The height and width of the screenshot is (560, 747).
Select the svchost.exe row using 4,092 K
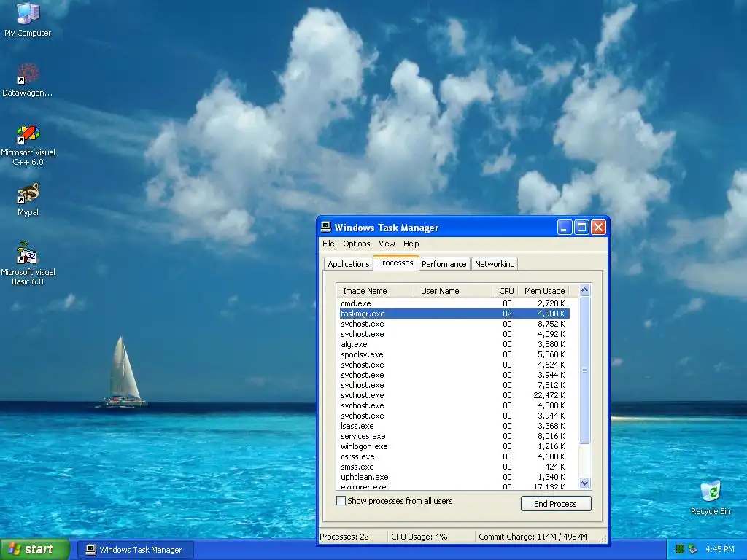(x=454, y=334)
